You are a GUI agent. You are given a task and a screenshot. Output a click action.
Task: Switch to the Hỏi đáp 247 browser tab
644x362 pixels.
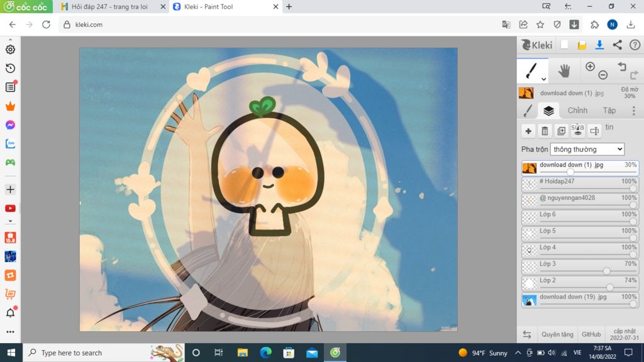(x=109, y=6)
